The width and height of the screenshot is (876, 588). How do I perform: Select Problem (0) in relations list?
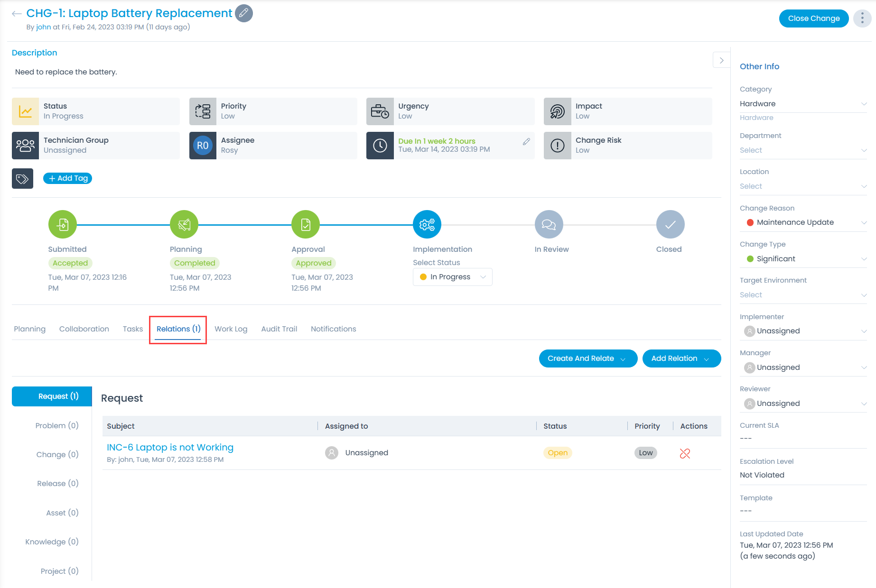56,425
